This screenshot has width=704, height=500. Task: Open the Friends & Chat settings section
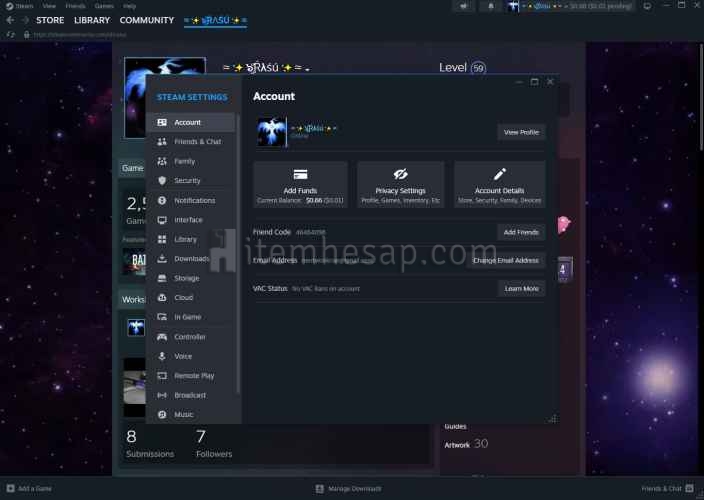point(197,142)
